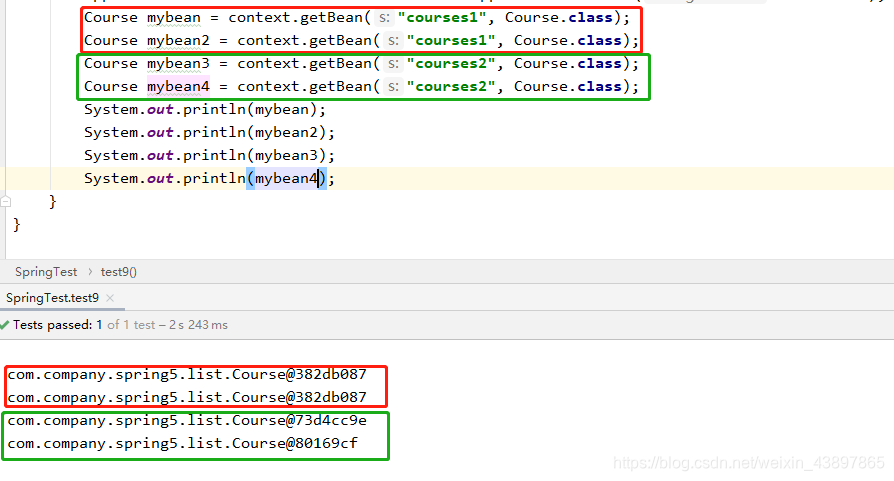
Task: Click the final closing brace of the class
Action: 17,225
